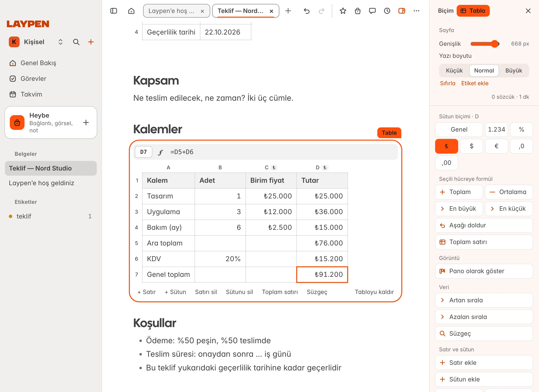This screenshot has width=539, height=392.
Task: Add item to Heybe with plus
Action: (x=86, y=122)
